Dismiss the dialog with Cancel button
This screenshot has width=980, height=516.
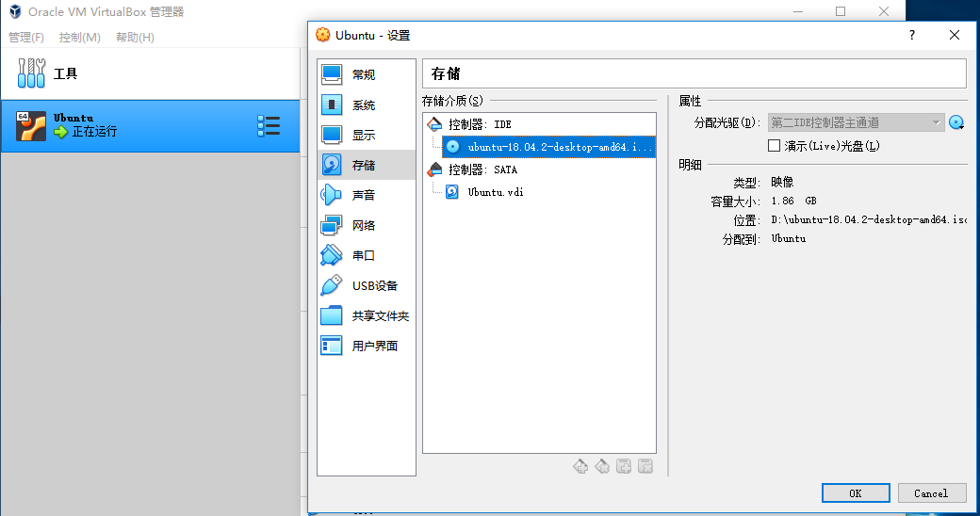click(x=932, y=492)
